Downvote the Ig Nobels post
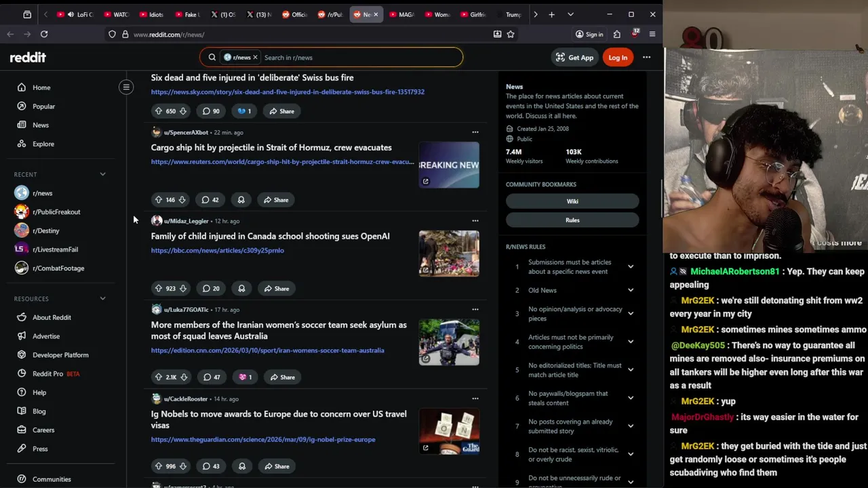Viewport: 868px width, 488px height. pos(182,466)
